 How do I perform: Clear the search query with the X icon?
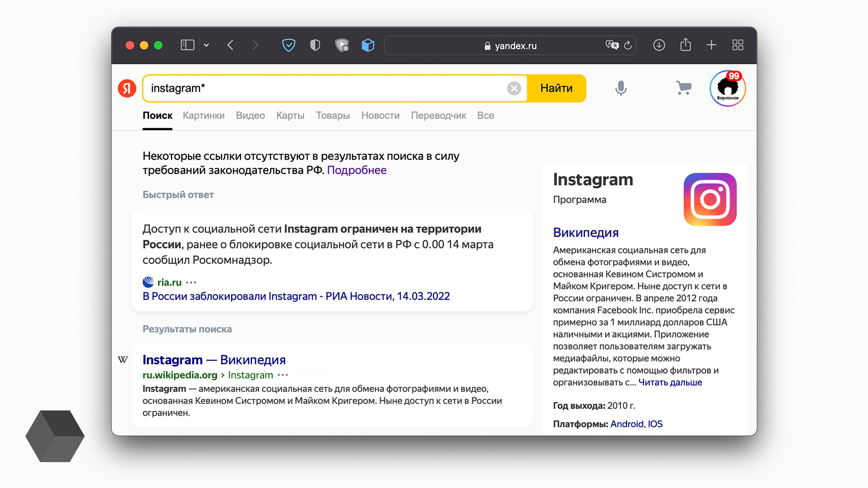pyautogui.click(x=514, y=88)
